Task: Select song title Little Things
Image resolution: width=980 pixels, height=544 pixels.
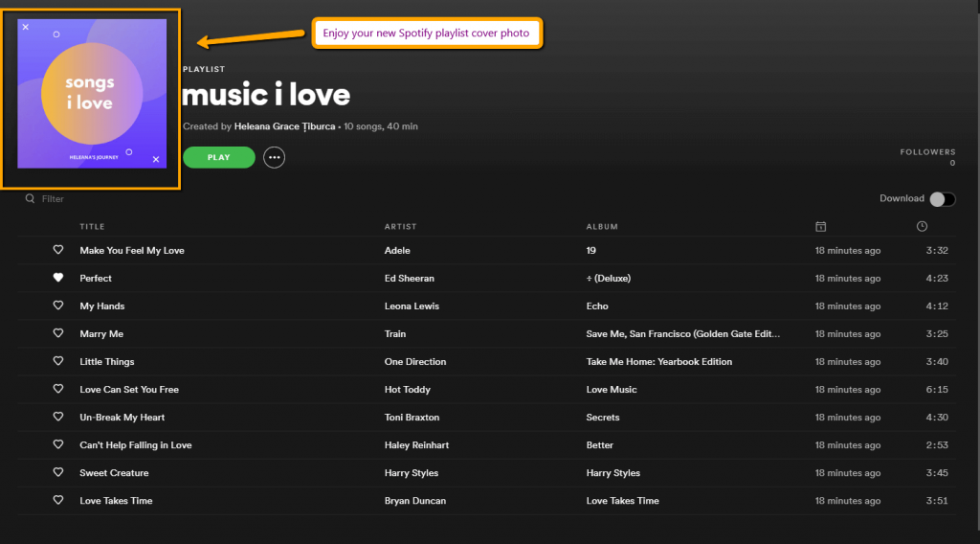Action: (x=107, y=361)
